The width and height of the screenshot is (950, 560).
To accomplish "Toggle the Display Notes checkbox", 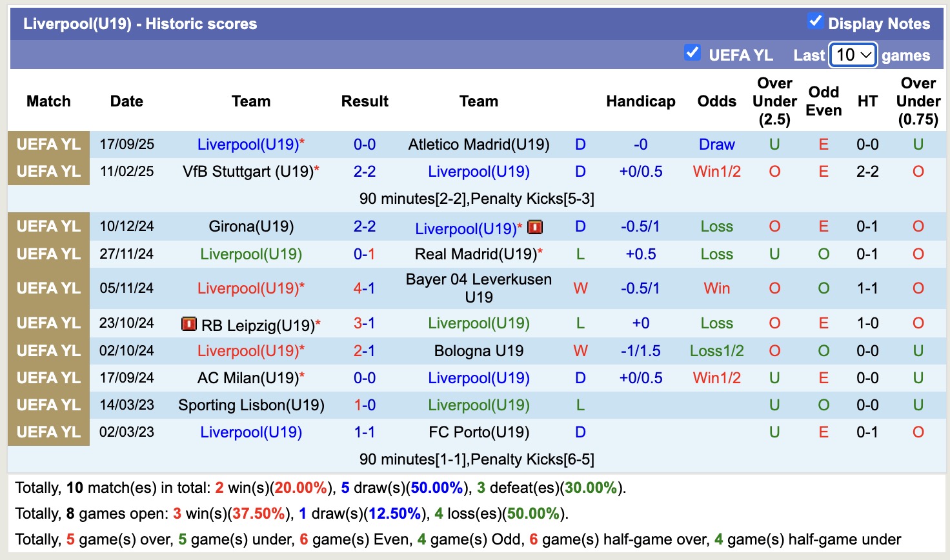I will click(x=815, y=21).
